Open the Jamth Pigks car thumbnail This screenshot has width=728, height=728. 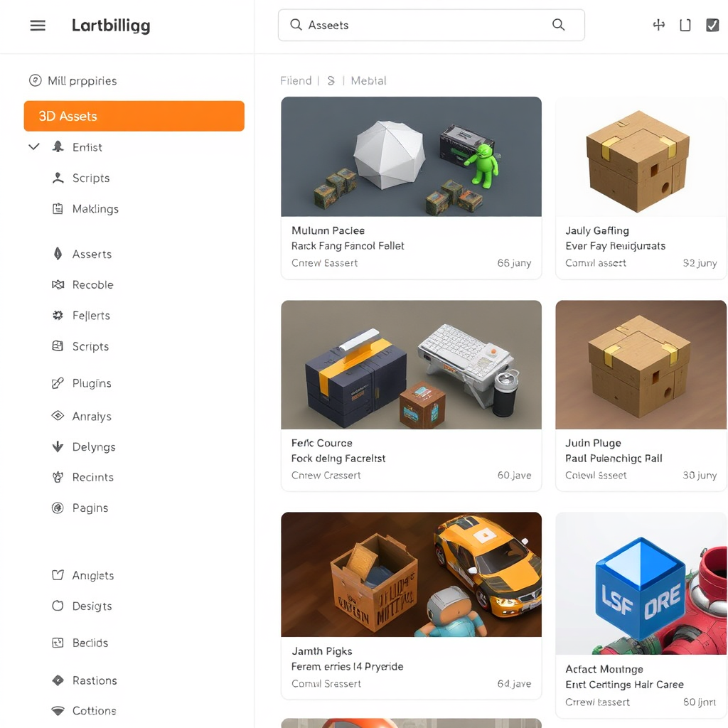[x=411, y=574]
